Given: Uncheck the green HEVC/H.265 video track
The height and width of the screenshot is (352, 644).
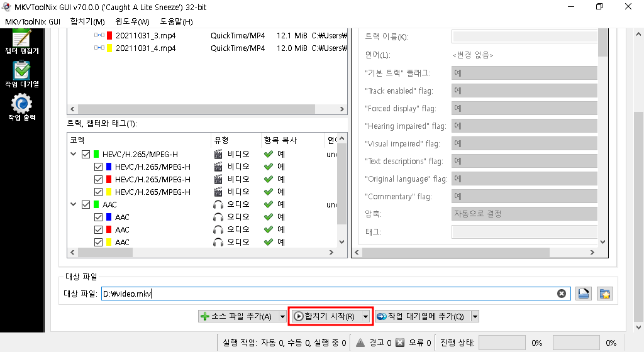Looking at the screenshot, I should pyautogui.click(x=86, y=154).
